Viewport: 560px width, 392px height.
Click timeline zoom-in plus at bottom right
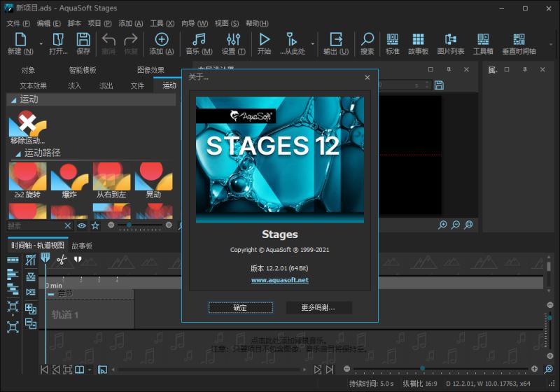534,369
